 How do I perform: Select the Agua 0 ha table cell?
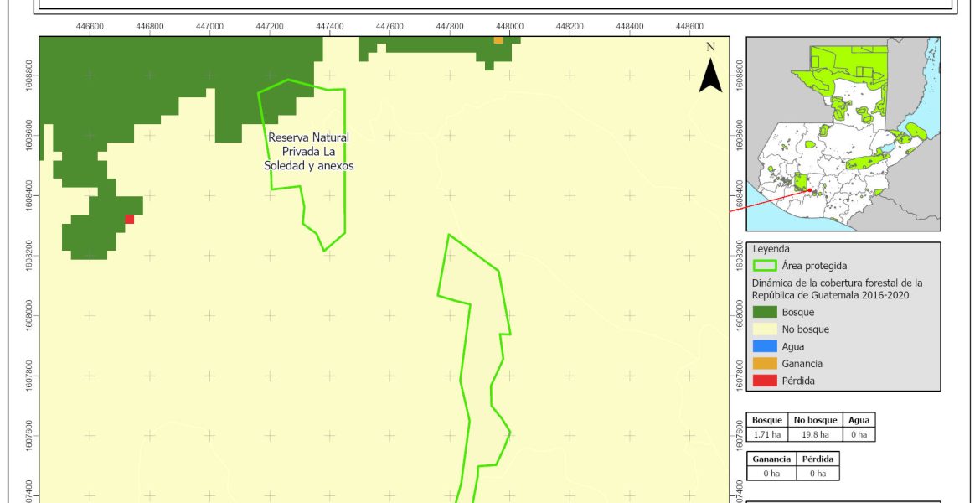[859, 434]
